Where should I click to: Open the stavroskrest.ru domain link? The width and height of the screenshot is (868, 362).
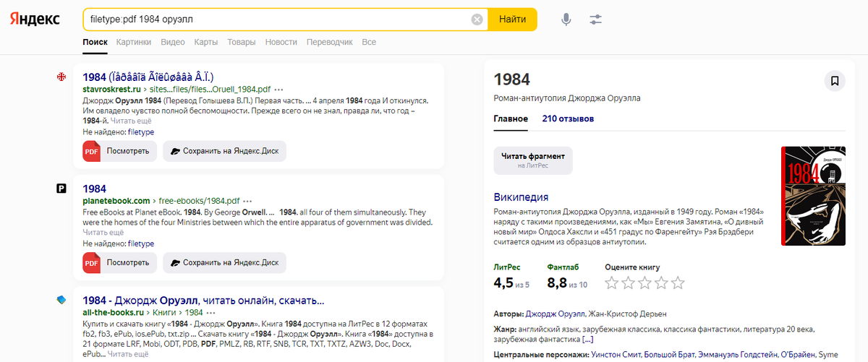point(111,88)
